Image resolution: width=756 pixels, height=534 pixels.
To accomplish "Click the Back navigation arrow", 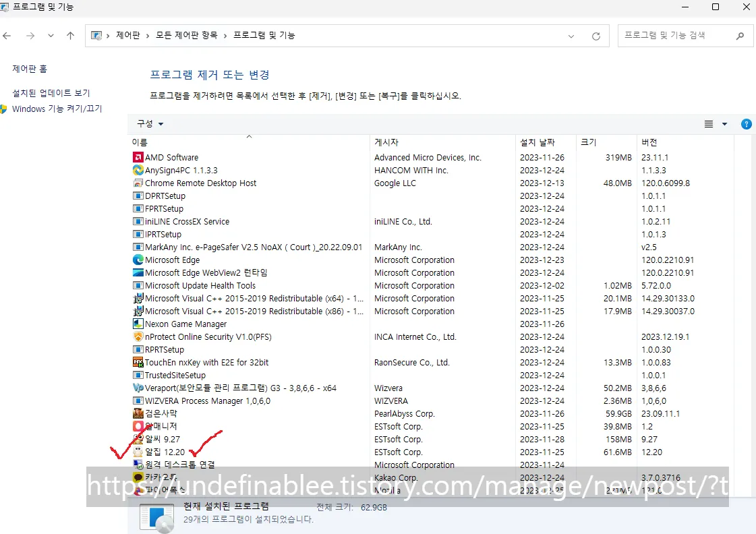I will click(7, 36).
